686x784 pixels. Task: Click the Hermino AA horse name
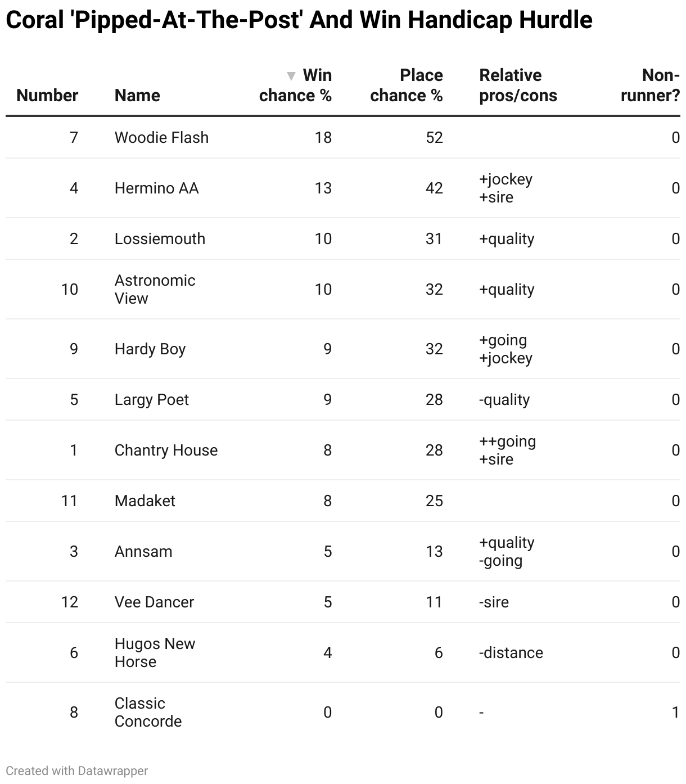156,188
